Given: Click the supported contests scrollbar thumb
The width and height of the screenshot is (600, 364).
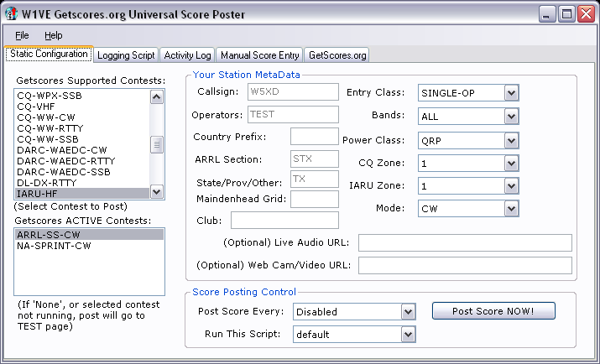Looking at the screenshot, I should point(157,144).
